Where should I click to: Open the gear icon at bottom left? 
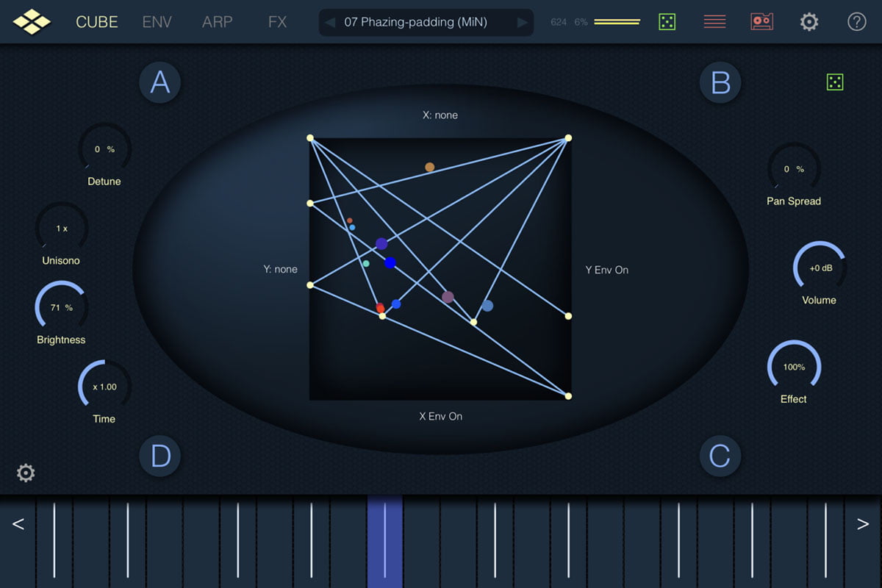click(26, 473)
